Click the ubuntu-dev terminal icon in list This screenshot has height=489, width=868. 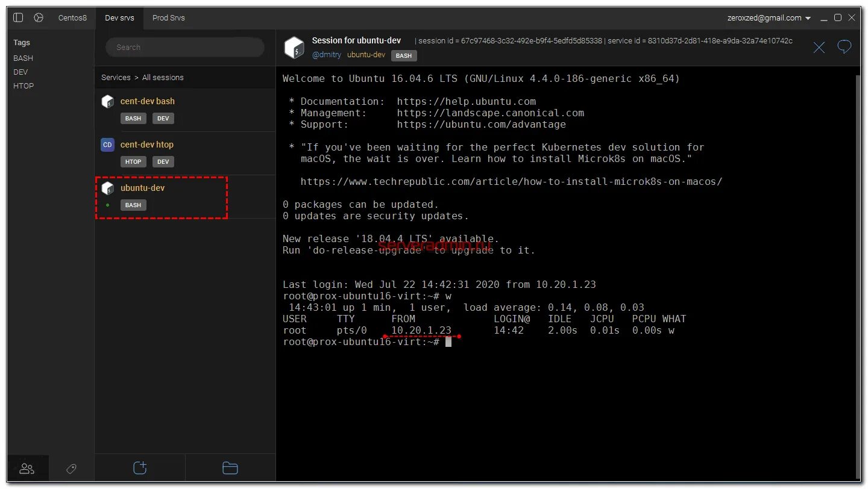108,188
